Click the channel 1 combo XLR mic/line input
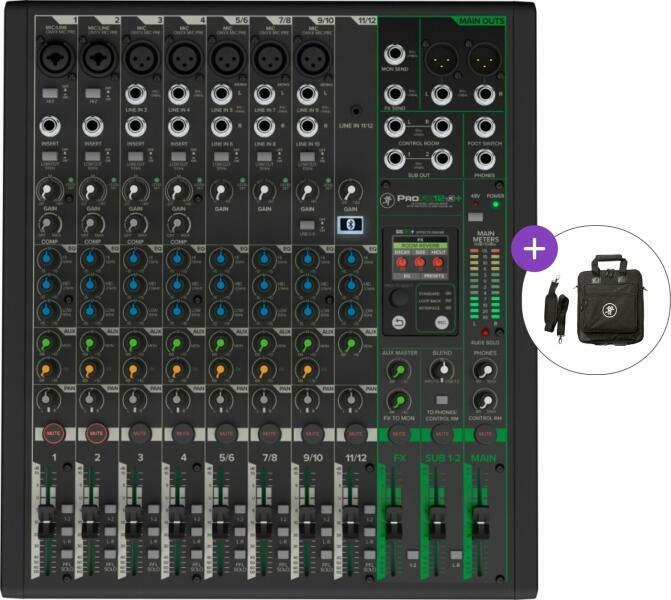 (56, 57)
